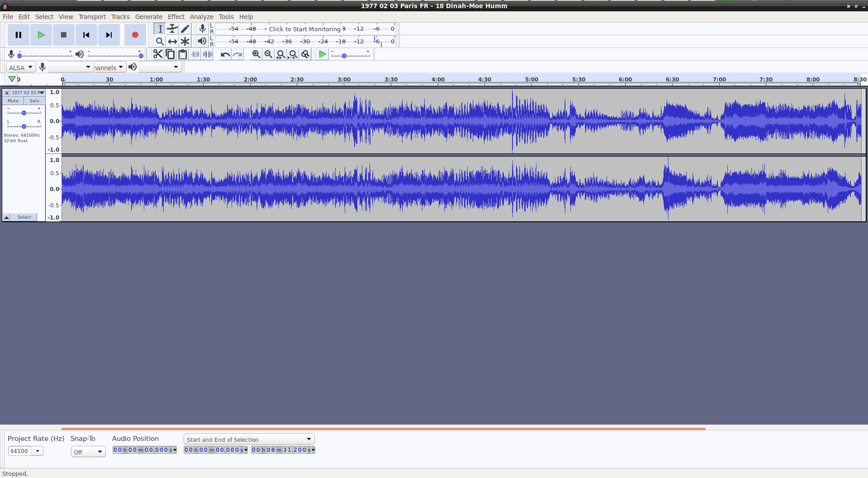Click the green Play-at-Speed button
868x478 pixels.
[323, 54]
